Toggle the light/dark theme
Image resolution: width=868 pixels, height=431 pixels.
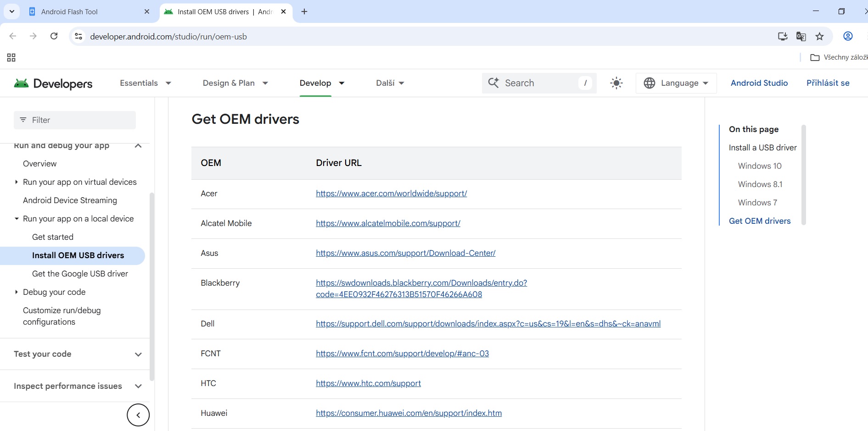coord(616,83)
